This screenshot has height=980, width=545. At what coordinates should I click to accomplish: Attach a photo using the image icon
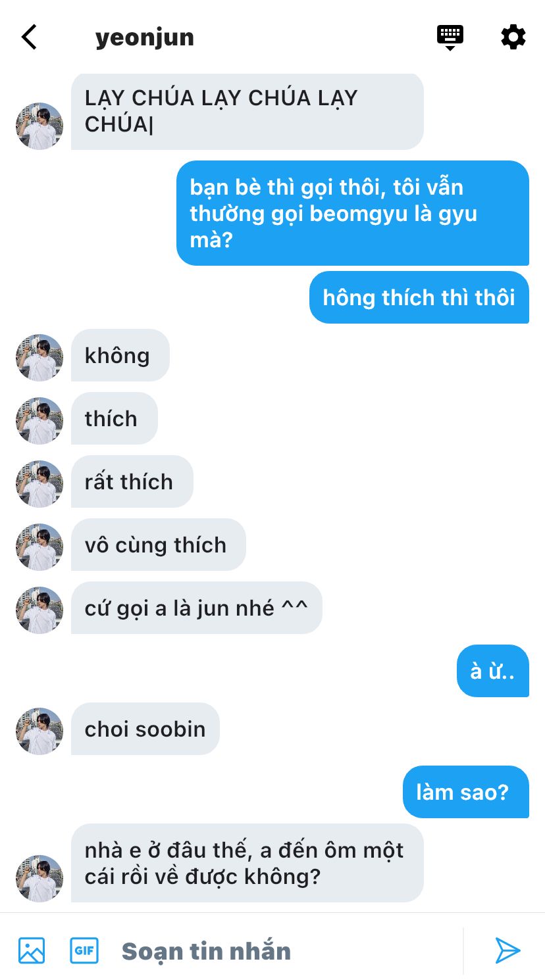click(32, 950)
